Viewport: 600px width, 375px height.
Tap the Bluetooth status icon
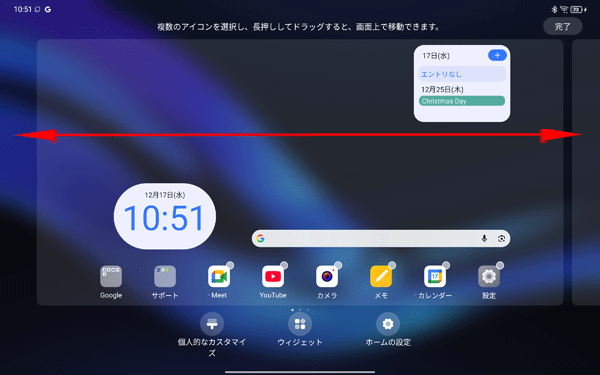[x=554, y=9]
